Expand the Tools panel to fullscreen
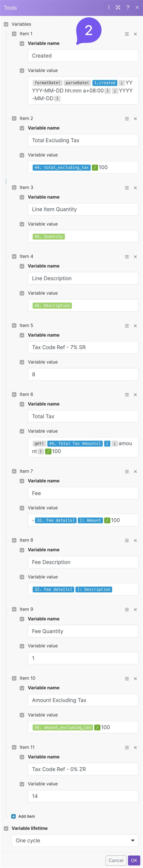 [x=118, y=8]
